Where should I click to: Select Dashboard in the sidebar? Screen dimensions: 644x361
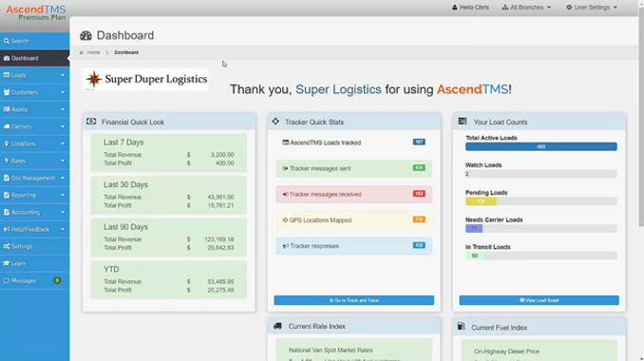(x=34, y=58)
